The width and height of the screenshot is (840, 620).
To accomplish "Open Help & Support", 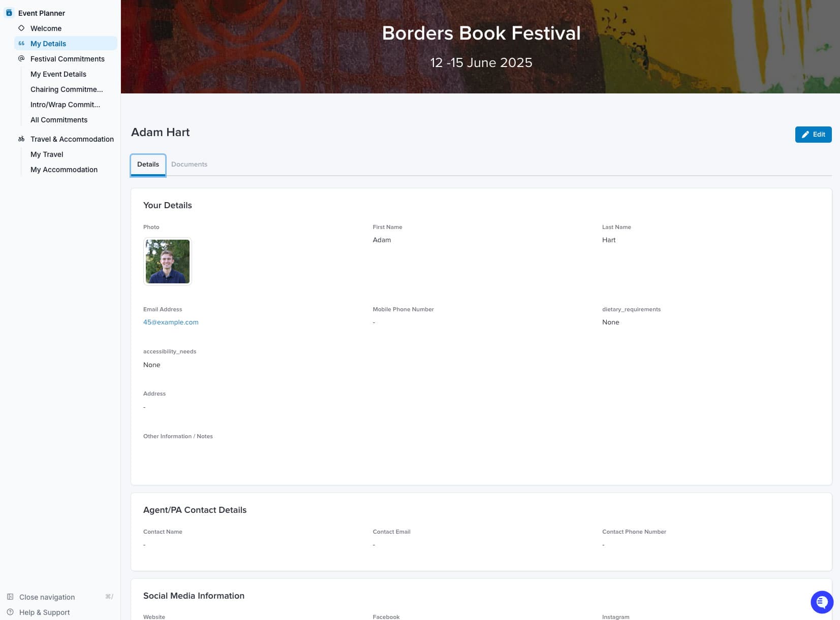I will (44, 612).
